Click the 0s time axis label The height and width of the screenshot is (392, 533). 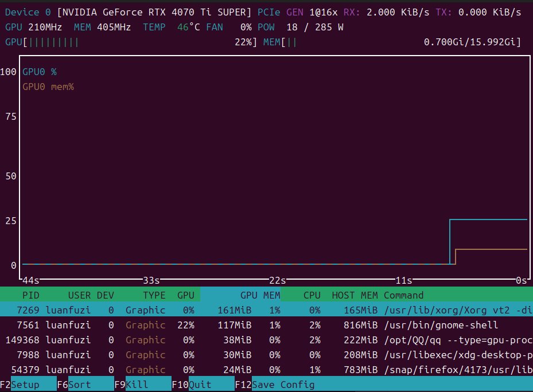pos(522,280)
